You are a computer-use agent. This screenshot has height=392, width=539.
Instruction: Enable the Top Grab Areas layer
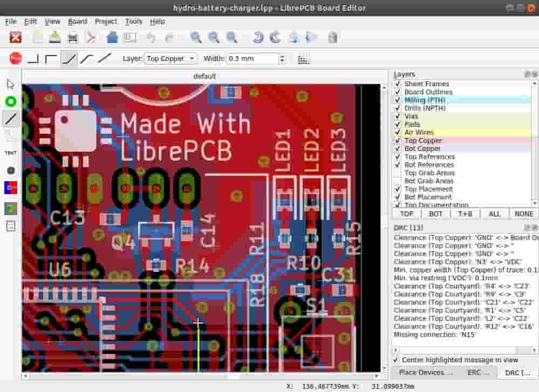pos(397,173)
